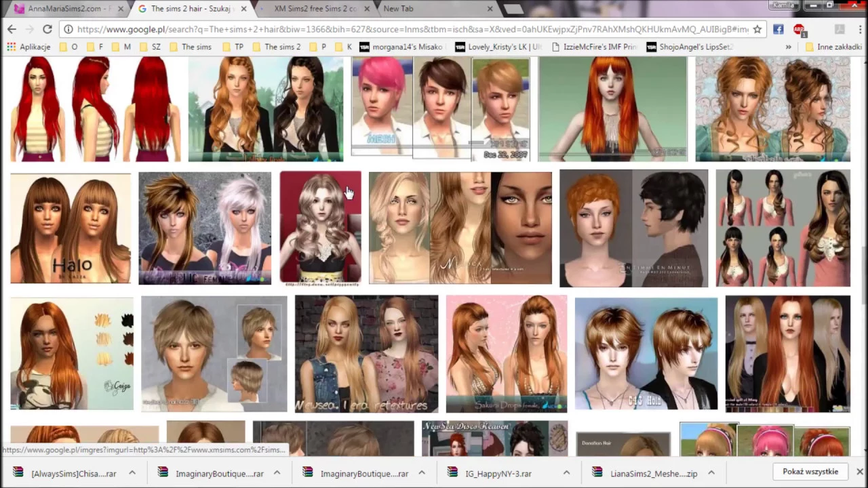Open 'The sims' bookmark folder
Screen dimensions: 868x488
click(x=190, y=47)
